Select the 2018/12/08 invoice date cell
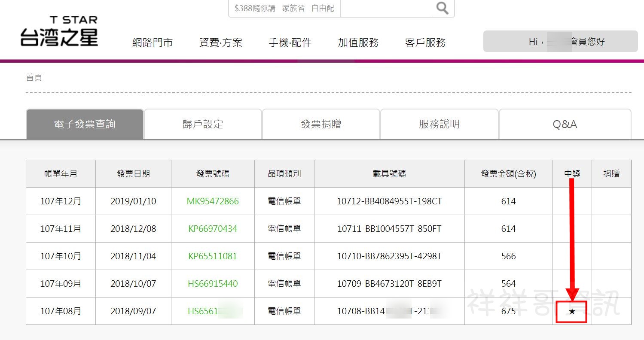This screenshot has height=340, width=644. tap(133, 229)
